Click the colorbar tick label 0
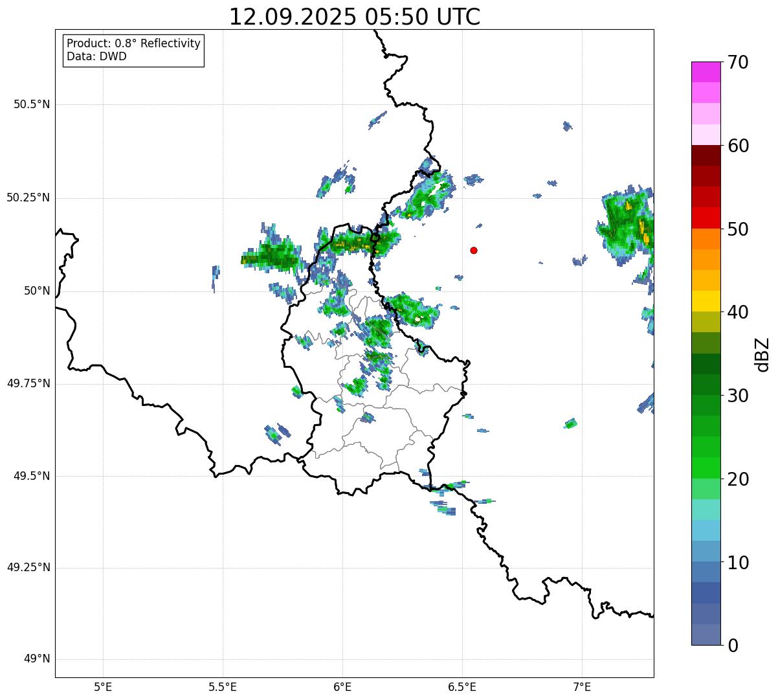Screen dimensions: 778x700 pos(733,646)
